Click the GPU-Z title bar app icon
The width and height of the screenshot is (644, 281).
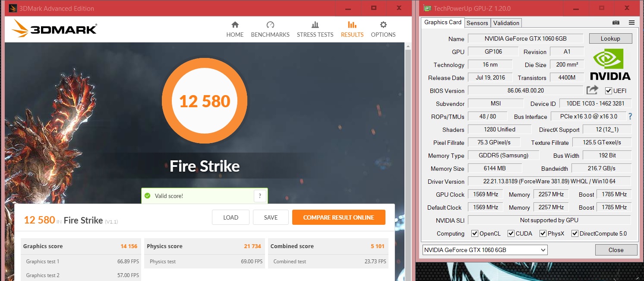(427, 8)
